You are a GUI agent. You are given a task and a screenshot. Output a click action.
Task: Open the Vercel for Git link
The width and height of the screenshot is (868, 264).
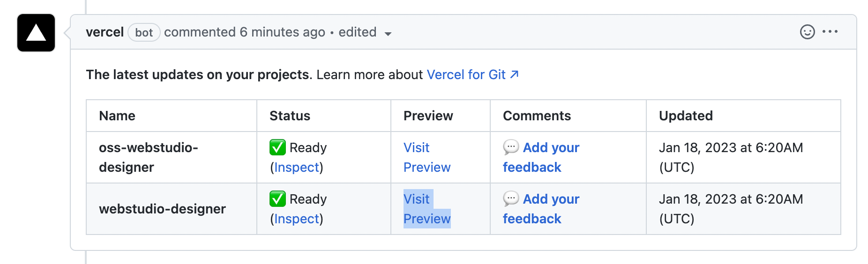point(466,75)
